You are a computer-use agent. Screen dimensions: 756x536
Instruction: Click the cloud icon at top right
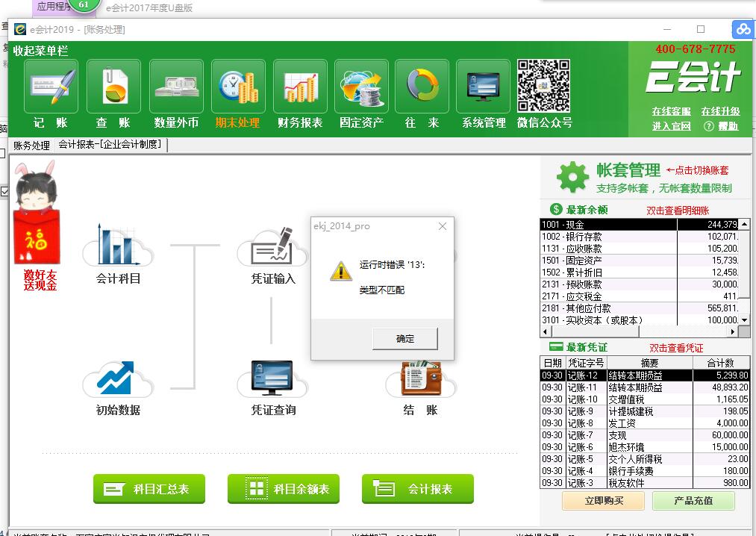tap(743, 29)
